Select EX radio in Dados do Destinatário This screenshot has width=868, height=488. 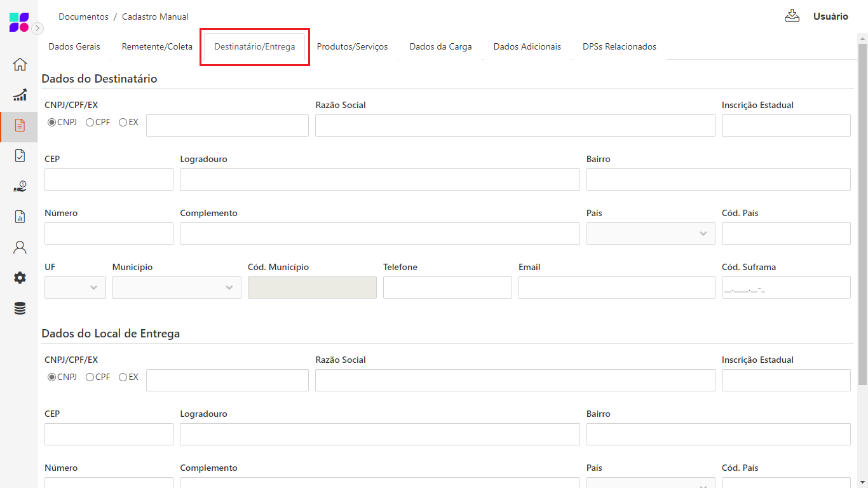click(123, 123)
